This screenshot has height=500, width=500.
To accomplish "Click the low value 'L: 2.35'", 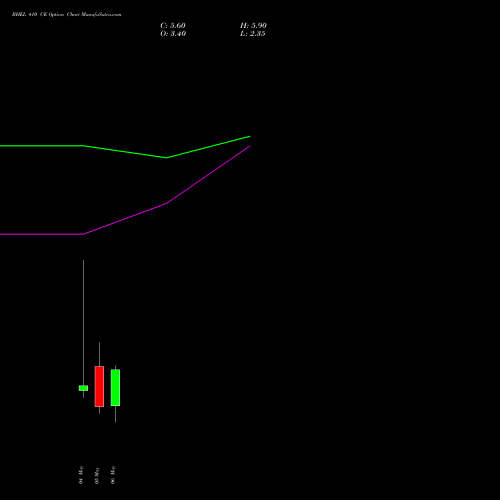I will pos(253,34).
